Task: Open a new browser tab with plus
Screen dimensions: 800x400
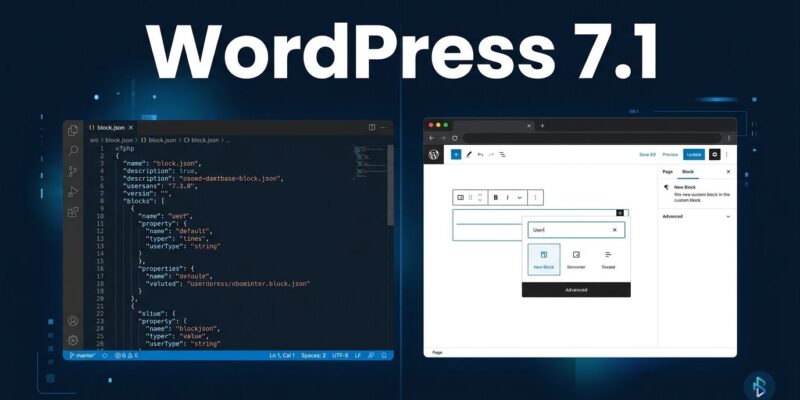Action: [x=542, y=126]
